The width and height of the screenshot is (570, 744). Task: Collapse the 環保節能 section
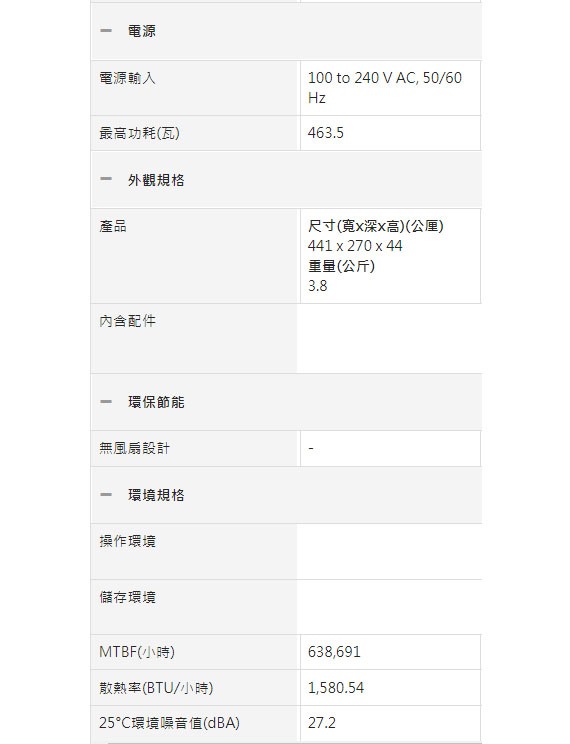[286, 402]
